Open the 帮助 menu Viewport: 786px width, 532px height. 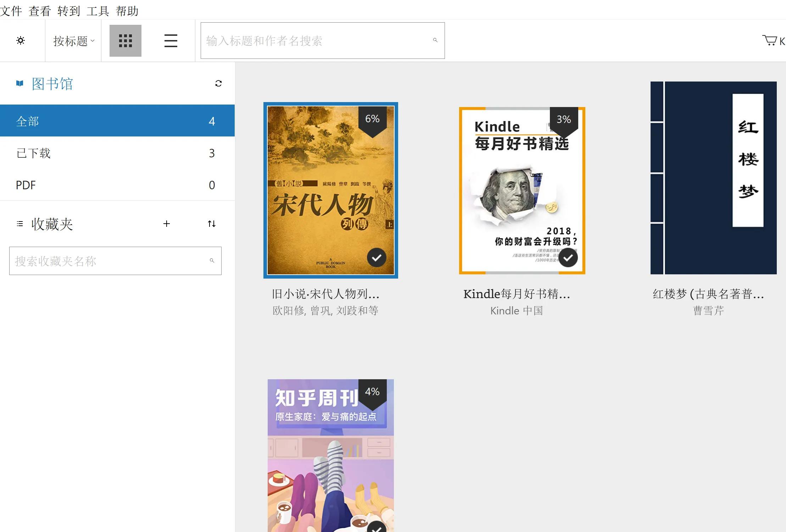click(x=127, y=11)
